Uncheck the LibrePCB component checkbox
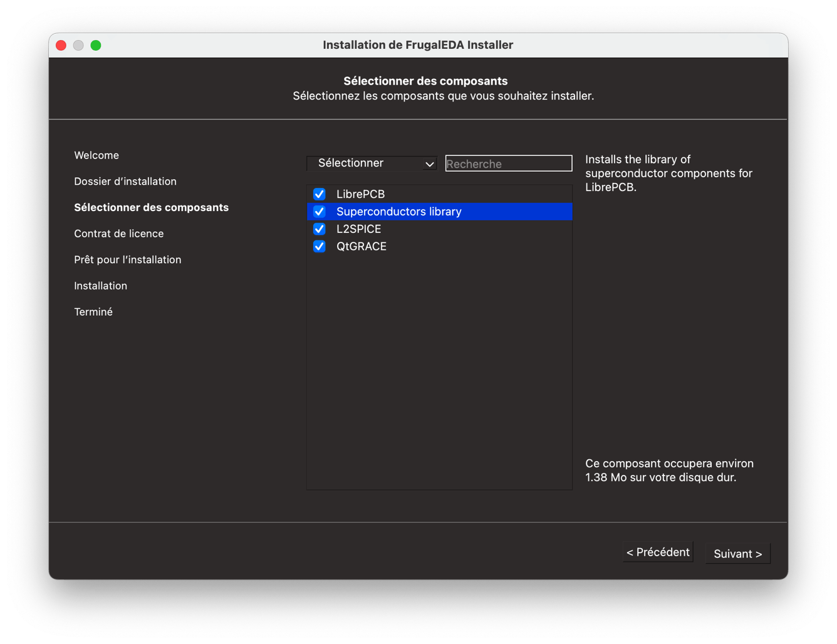This screenshot has width=837, height=644. coord(320,194)
